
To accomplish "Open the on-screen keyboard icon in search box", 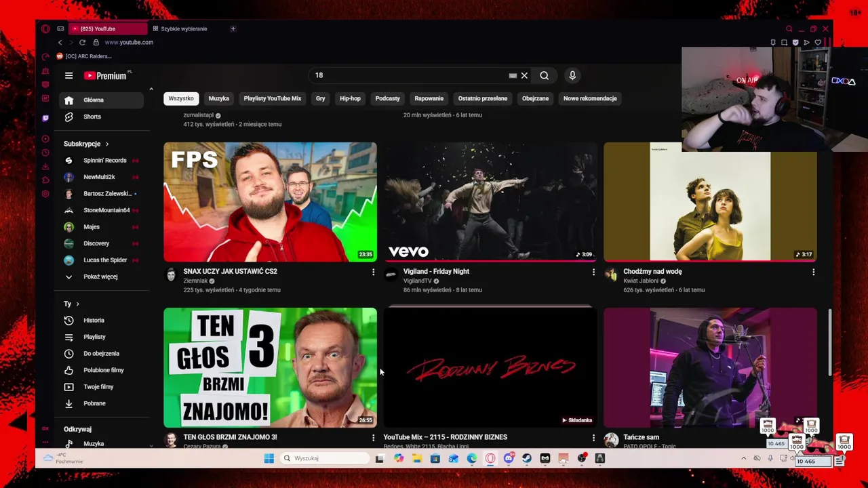I will [x=513, y=76].
